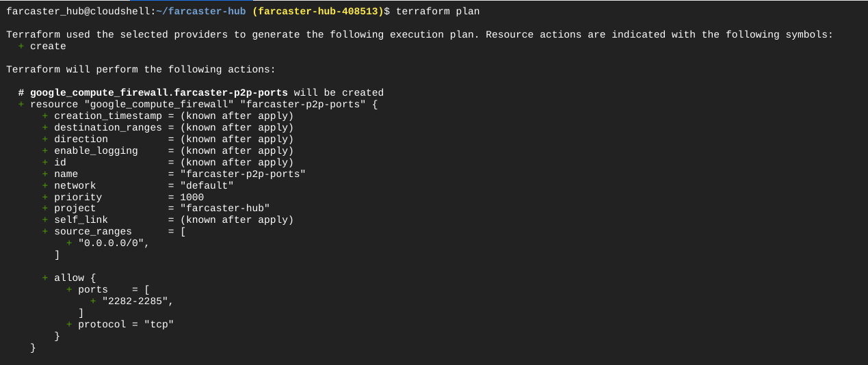Image resolution: width=868 pixels, height=365 pixels.
Task: Click the priority value 1000
Action: 192,198
